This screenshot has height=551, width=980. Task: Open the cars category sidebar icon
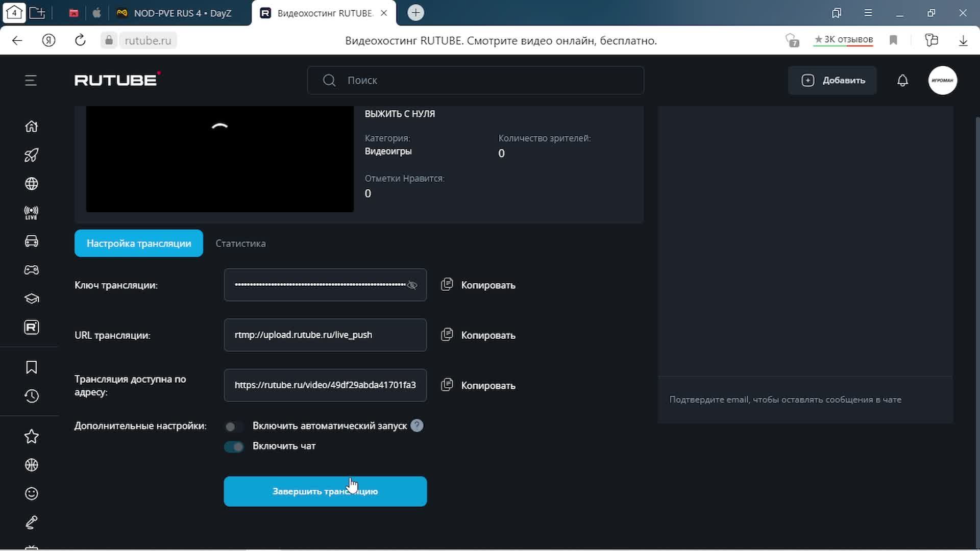[32, 241]
